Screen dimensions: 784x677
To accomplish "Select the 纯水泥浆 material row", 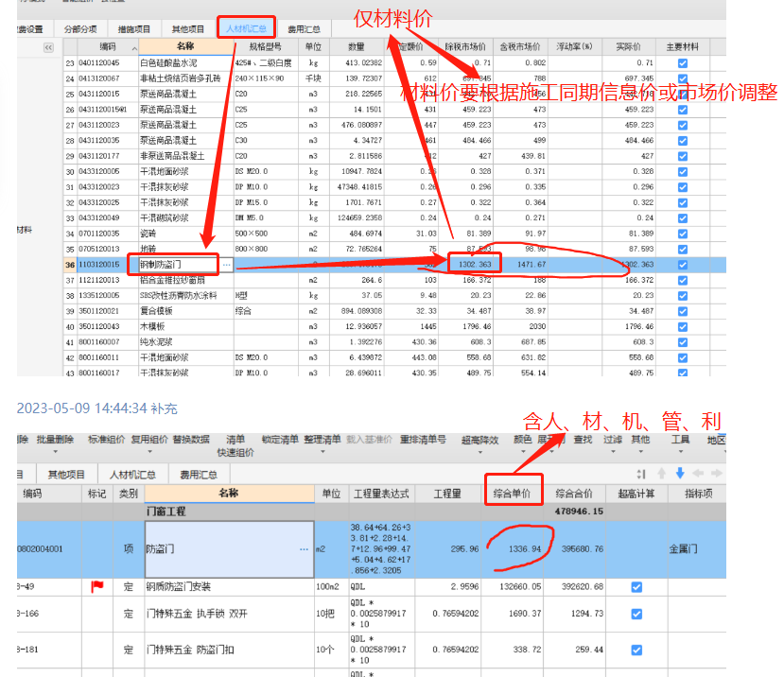I will click(x=394, y=342).
